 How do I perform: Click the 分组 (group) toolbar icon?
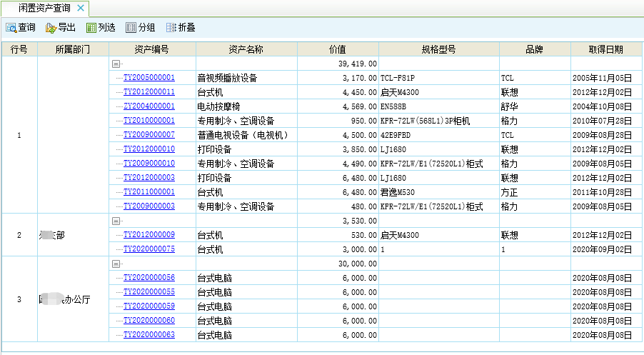point(131,28)
